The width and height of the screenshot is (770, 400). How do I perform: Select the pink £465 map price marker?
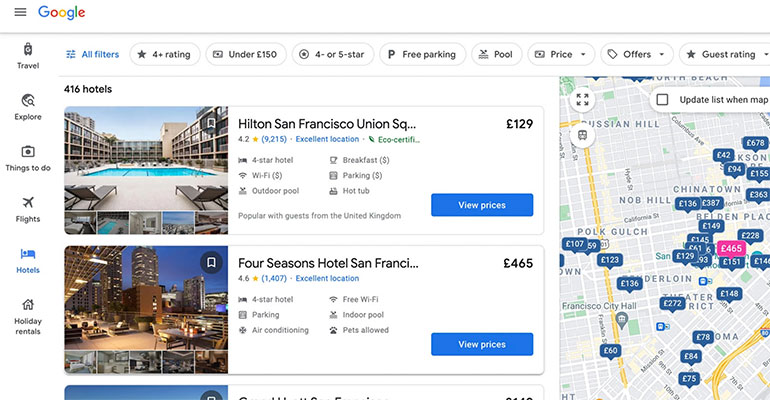pyautogui.click(x=731, y=249)
